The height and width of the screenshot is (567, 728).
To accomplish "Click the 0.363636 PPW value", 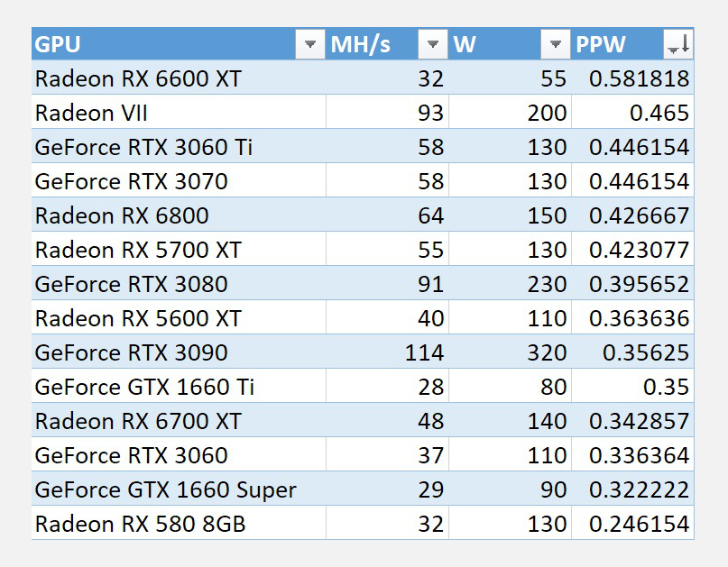I will (x=639, y=318).
